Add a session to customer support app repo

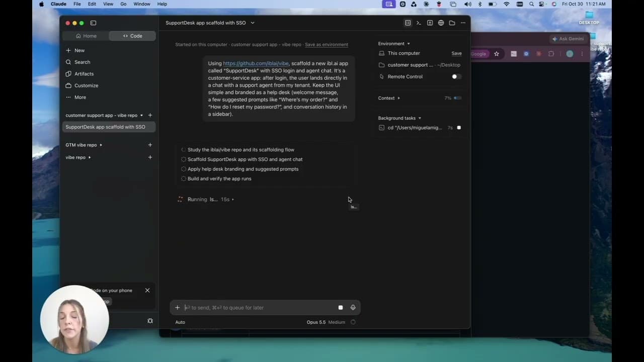point(150,115)
